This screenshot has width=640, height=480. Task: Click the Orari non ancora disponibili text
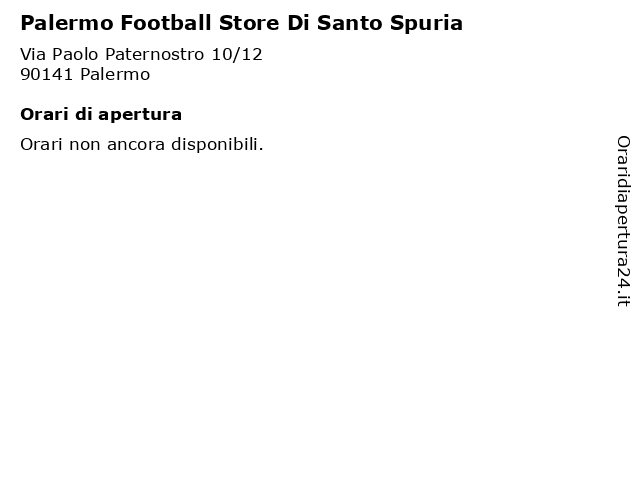[142, 144]
